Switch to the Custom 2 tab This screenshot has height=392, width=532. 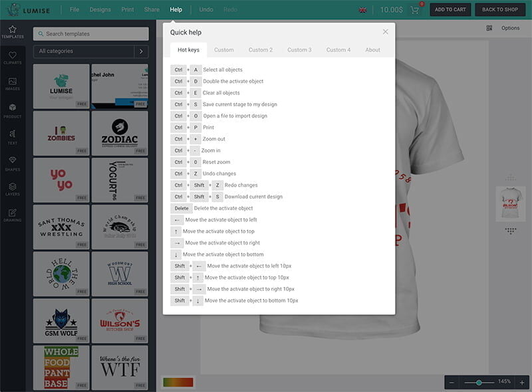tap(260, 50)
